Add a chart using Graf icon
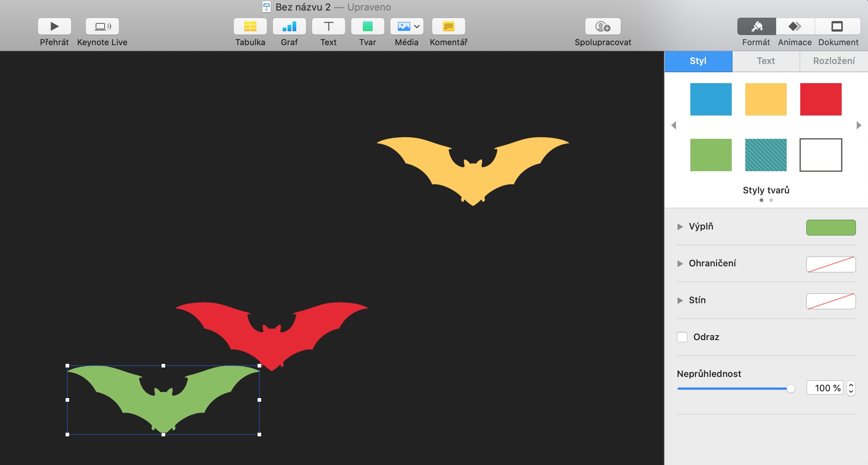 coord(289,26)
